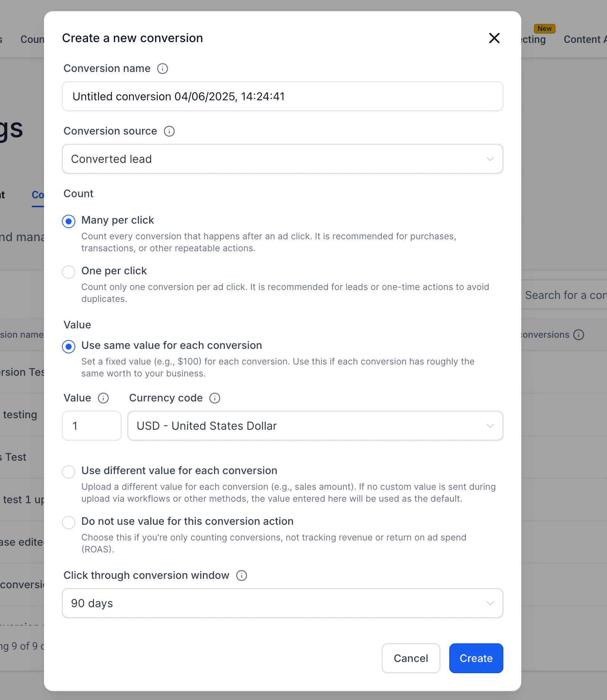
Task: Focus the Conversion name text field
Action: (283, 96)
